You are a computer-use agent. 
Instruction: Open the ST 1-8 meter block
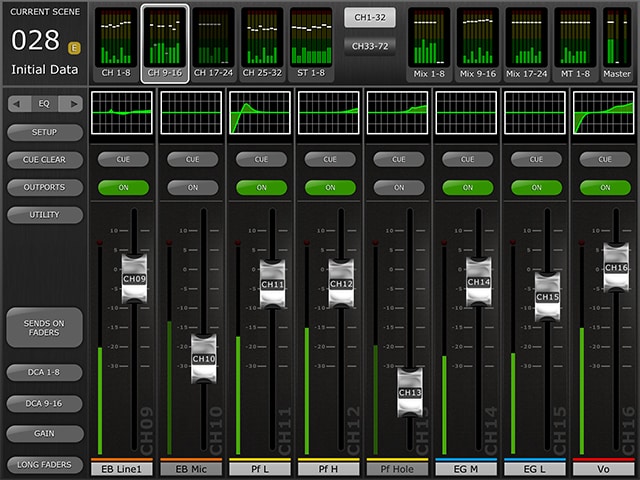tap(311, 42)
